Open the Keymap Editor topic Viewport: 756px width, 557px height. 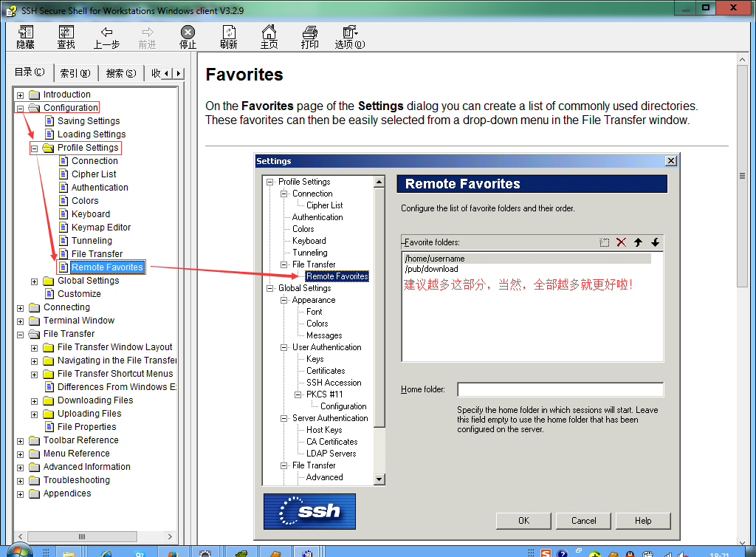click(101, 227)
